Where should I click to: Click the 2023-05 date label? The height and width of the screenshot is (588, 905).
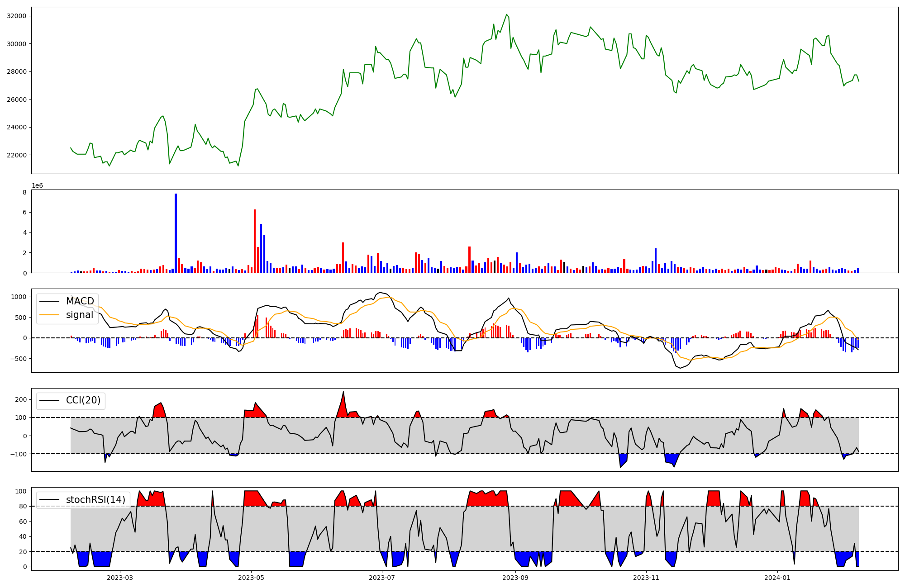[251, 578]
